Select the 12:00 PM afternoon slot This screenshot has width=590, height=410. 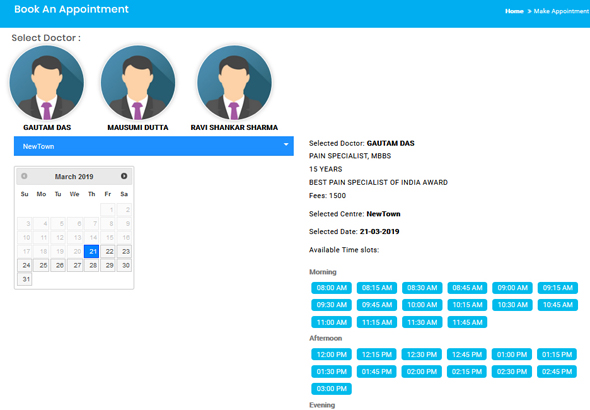331,354
